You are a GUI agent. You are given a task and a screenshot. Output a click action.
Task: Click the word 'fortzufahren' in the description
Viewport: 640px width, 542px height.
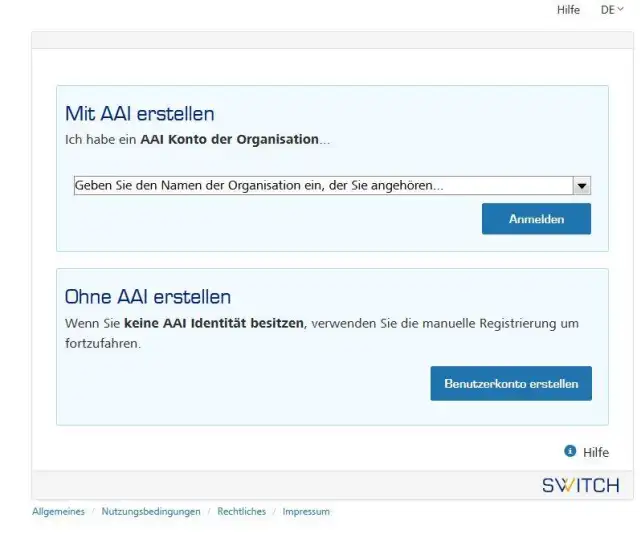pyautogui.click(x=102, y=343)
